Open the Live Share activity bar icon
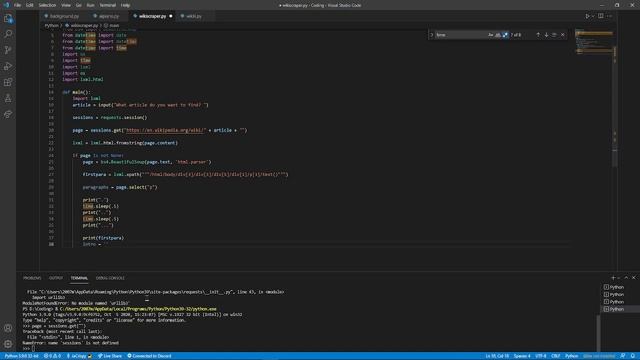The width and height of the screenshot is (640, 360). pyautogui.click(x=8, y=115)
